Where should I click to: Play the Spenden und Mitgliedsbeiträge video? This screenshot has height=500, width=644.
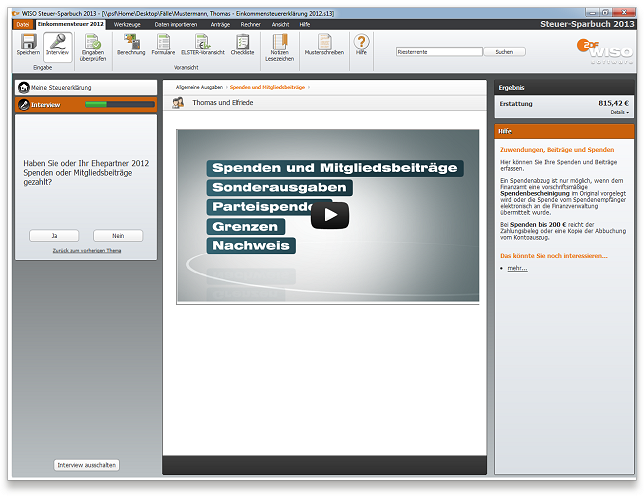(330, 215)
